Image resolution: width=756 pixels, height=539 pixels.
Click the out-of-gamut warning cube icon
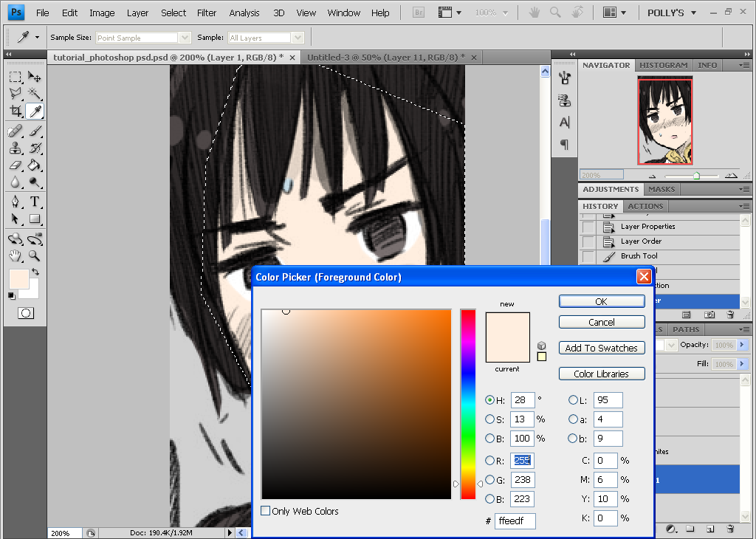click(x=541, y=346)
